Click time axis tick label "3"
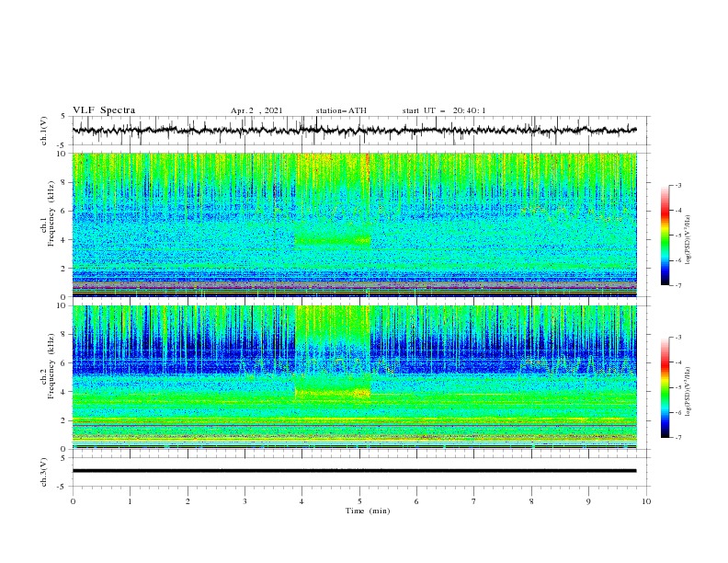728x563 pixels. pyautogui.click(x=245, y=501)
